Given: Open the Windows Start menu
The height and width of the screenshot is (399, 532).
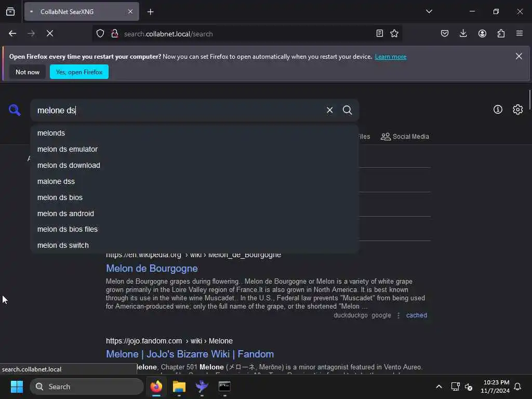Looking at the screenshot, I should pyautogui.click(x=17, y=387).
